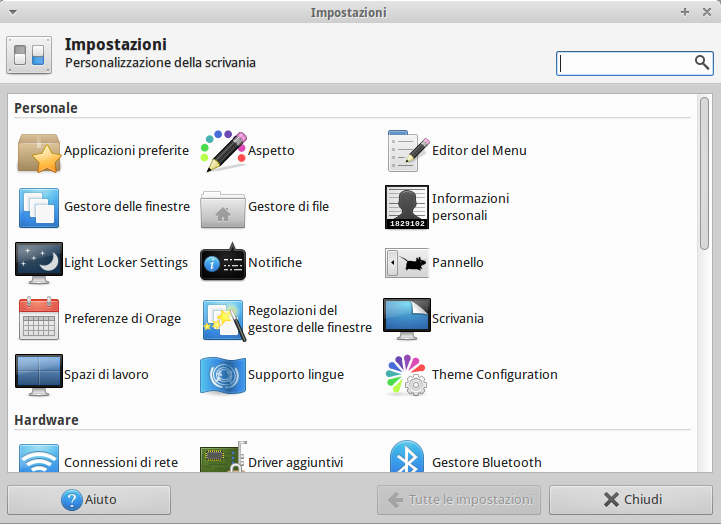The height and width of the screenshot is (524, 721).
Task: Open Light Locker Settings moon icon
Action: tap(39, 263)
